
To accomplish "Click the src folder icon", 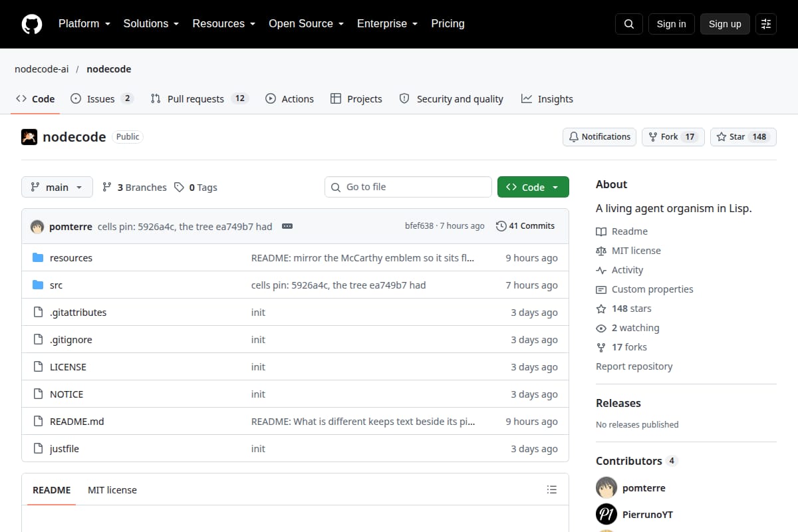I will (38, 285).
